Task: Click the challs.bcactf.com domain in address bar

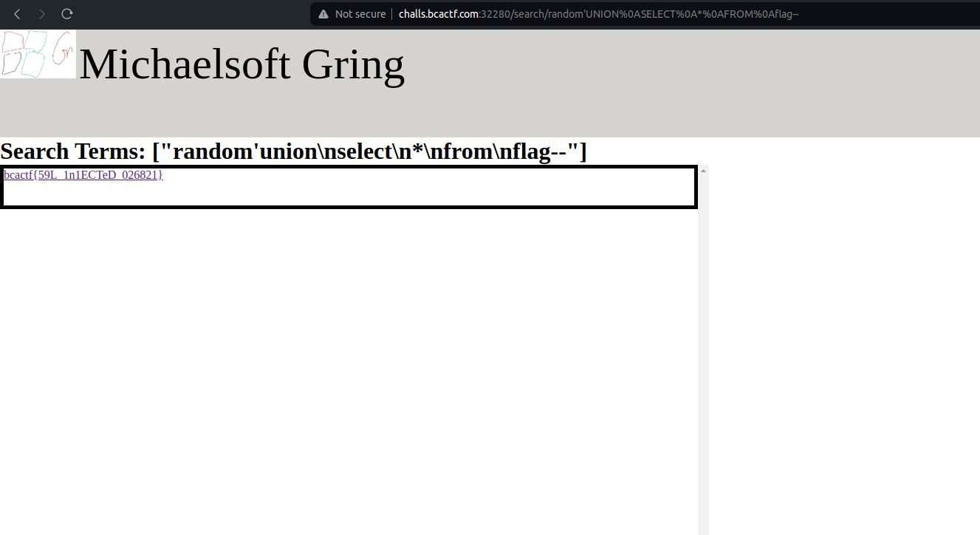Action: 439,14
